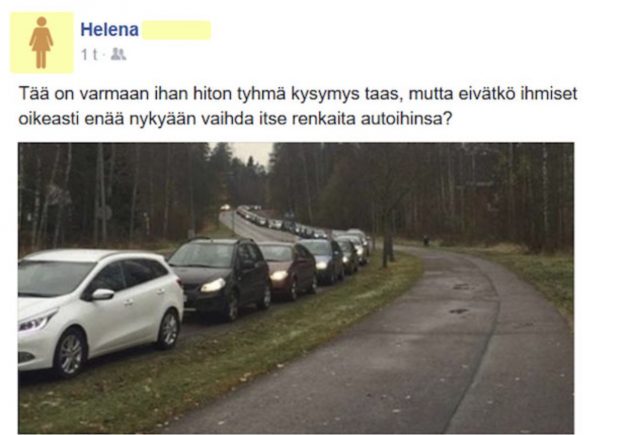Click the blue car fourth in the queue
The width and height of the screenshot is (632, 435).
point(322,260)
